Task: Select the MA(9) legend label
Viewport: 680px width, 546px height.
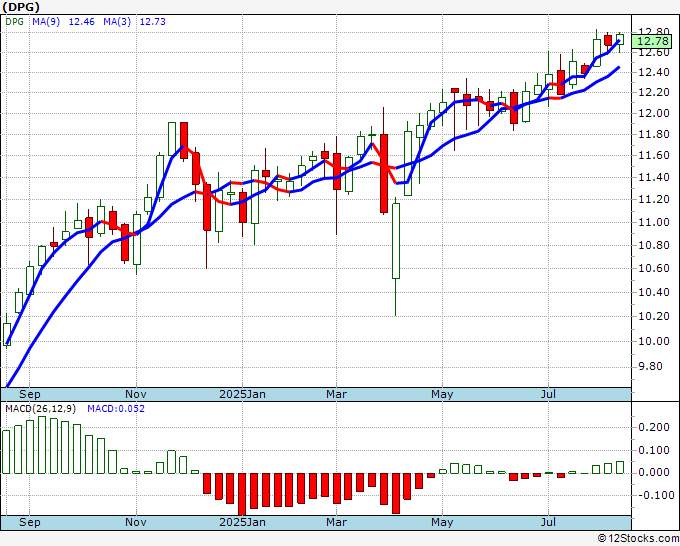Action: tap(46, 22)
